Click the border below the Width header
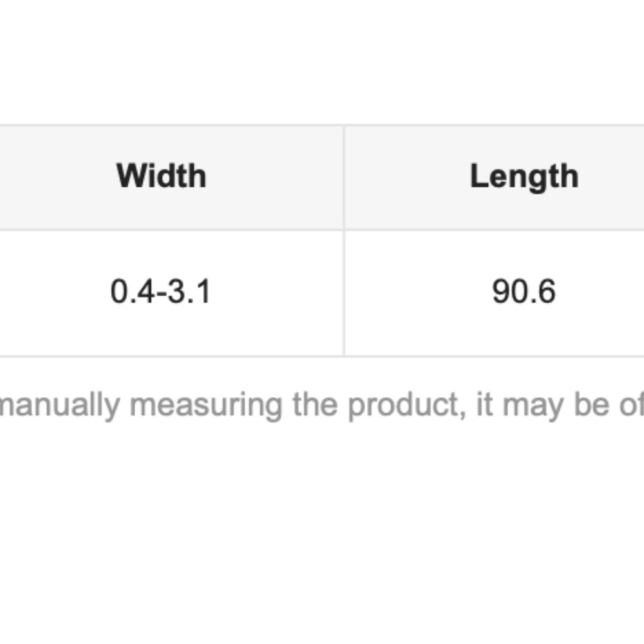Image resolution: width=644 pixels, height=644 pixels. 172,230
